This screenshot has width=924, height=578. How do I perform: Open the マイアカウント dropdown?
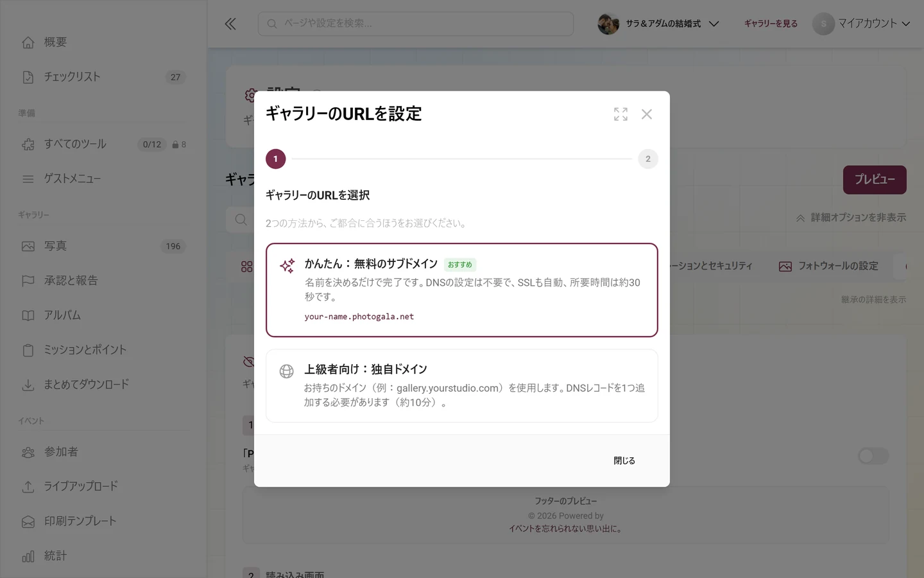(x=862, y=24)
